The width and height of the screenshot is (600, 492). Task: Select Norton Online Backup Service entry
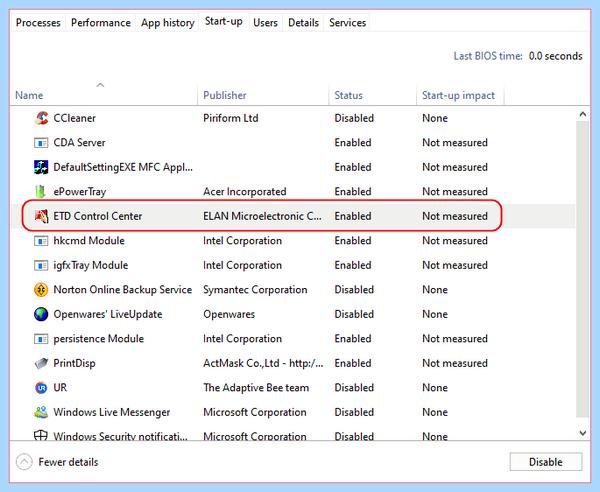click(x=122, y=290)
